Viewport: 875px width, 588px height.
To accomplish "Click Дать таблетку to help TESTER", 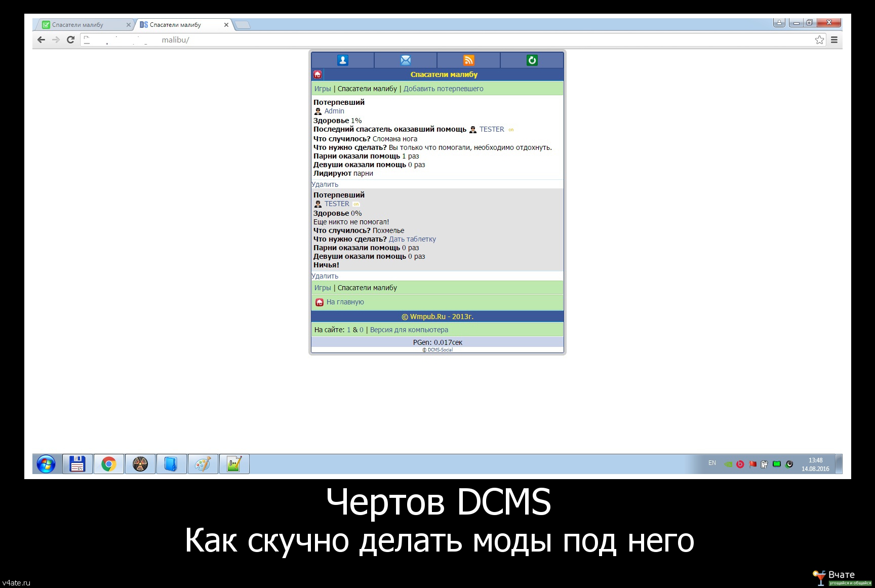I will (x=412, y=239).
